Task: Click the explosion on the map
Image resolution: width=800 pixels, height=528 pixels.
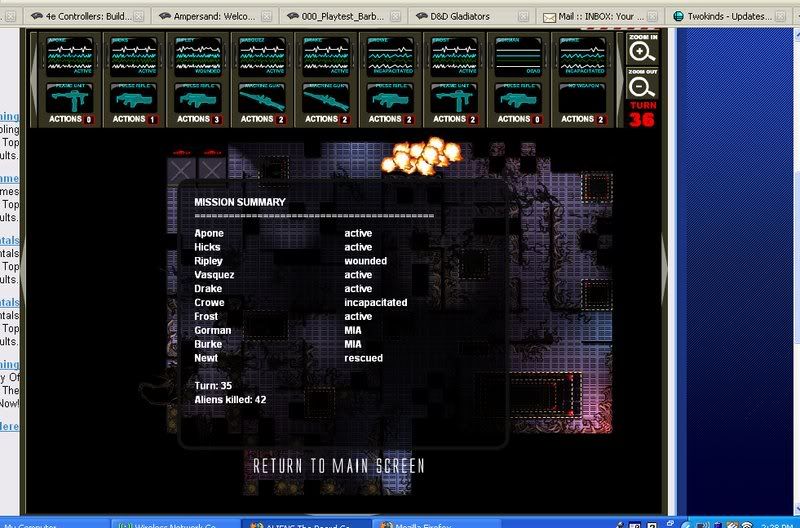Action: tap(421, 156)
